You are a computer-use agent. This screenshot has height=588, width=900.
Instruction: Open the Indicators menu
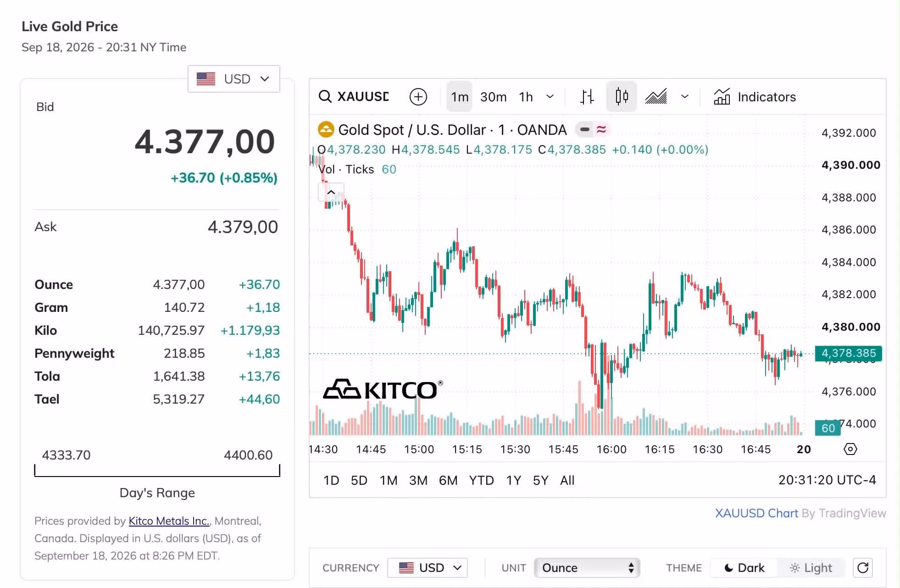(x=755, y=97)
